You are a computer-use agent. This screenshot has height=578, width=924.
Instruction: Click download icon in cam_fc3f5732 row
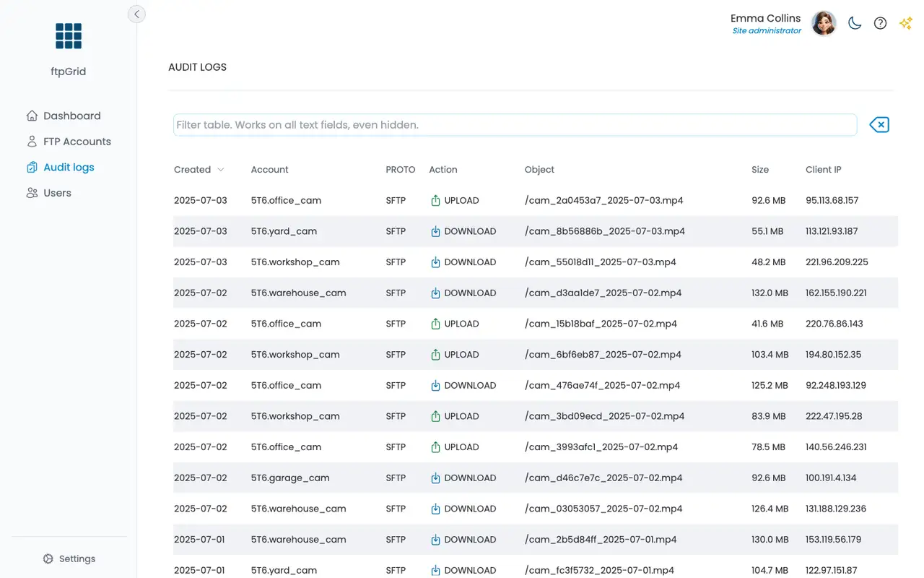(435, 570)
